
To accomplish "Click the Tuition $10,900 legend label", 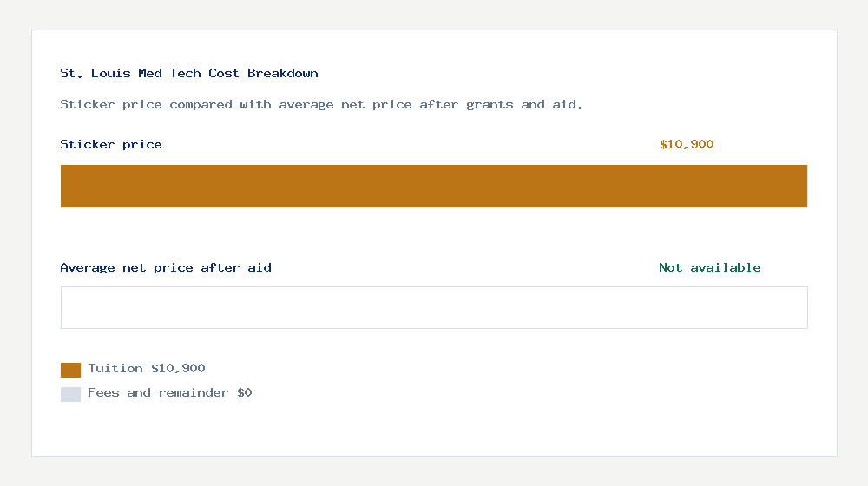I will point(147,369).
